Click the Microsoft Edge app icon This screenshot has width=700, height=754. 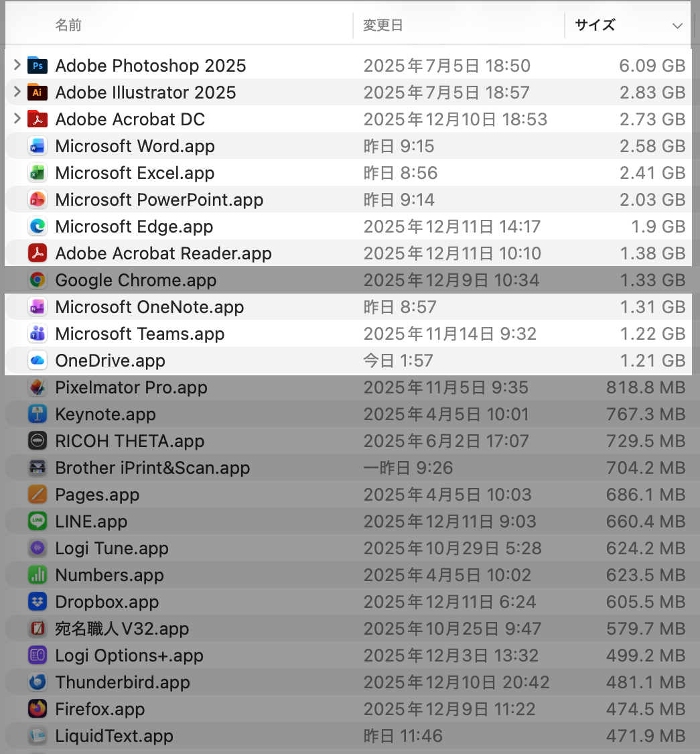coord(38,227)
